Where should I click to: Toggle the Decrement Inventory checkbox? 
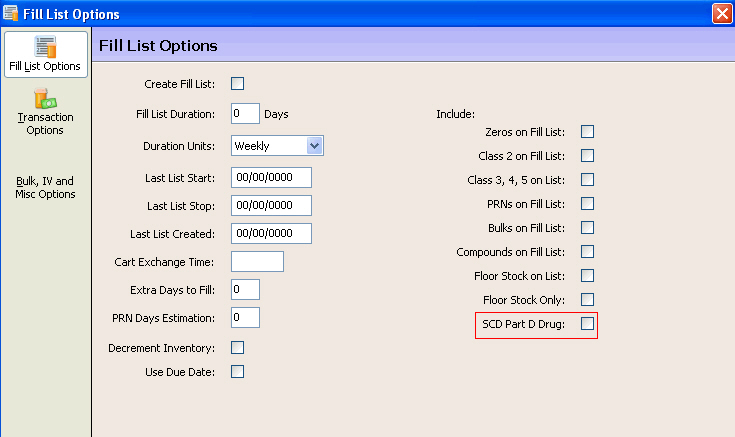(238, 347)
